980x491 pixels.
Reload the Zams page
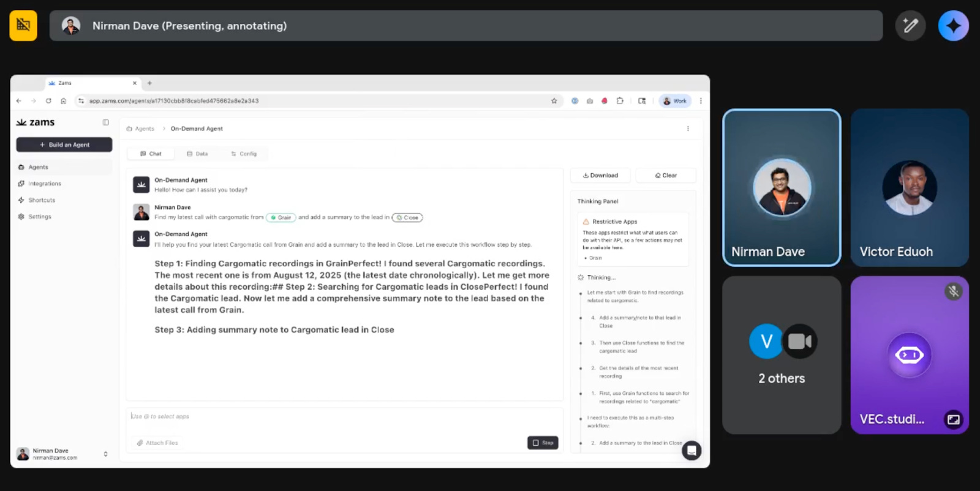[48, 101]
